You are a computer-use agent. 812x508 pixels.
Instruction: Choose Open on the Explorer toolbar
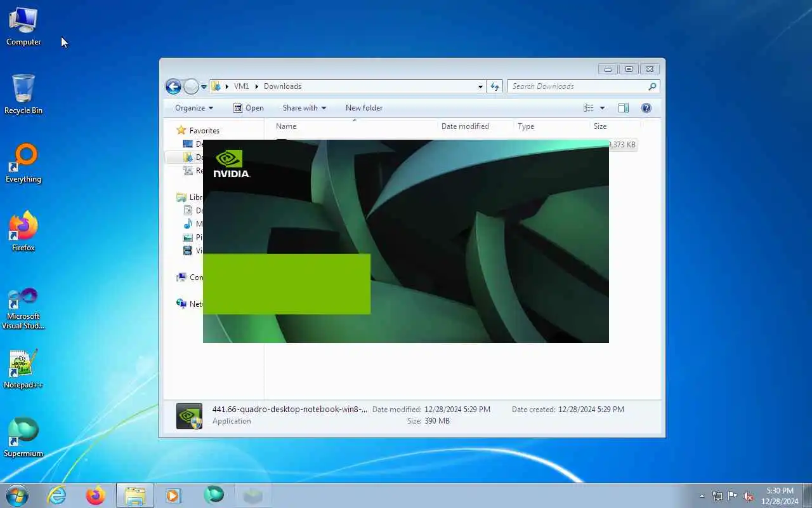pyautogui.click(x=249, y=108)
